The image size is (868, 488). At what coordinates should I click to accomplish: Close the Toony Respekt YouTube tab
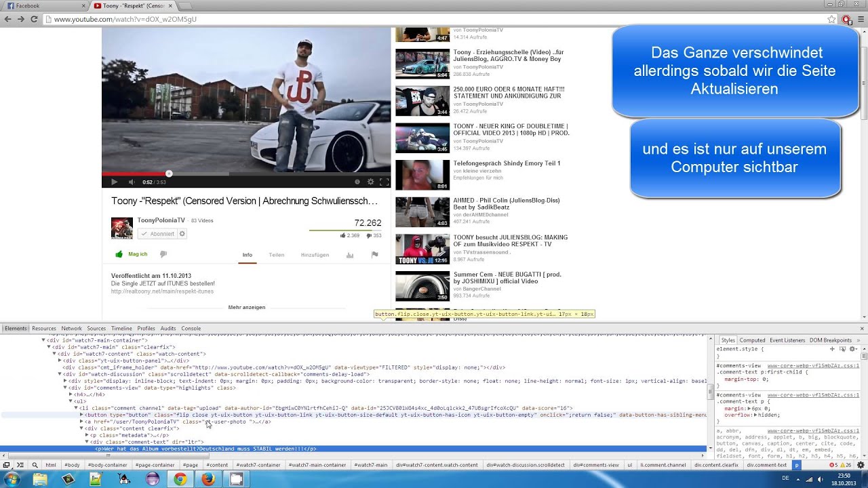169,5
